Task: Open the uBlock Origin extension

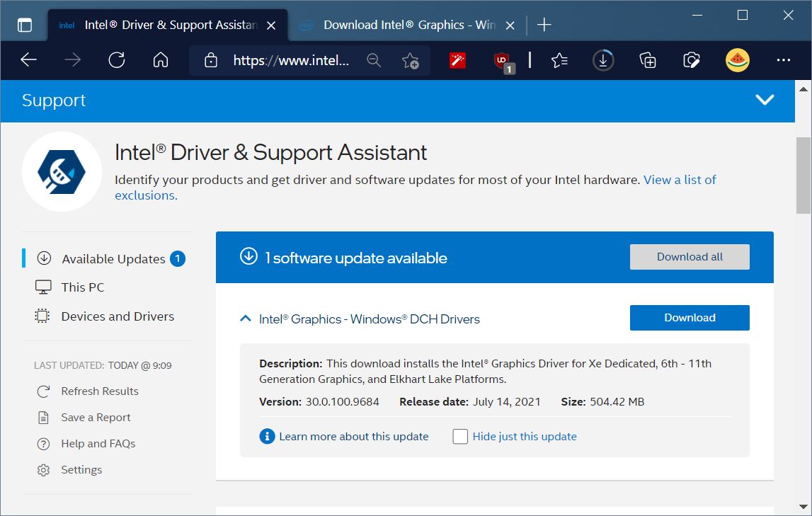Action: tap(501, 60)
